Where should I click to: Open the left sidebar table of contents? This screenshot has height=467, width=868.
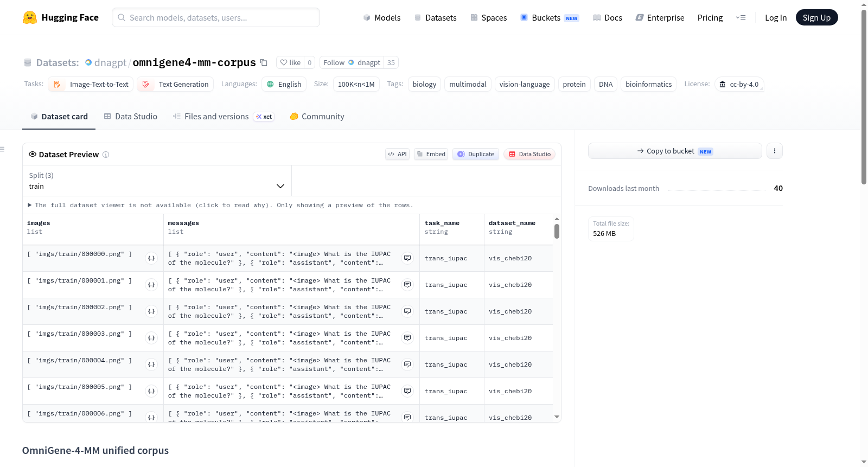pyautogui.click(x=2, y=149)
